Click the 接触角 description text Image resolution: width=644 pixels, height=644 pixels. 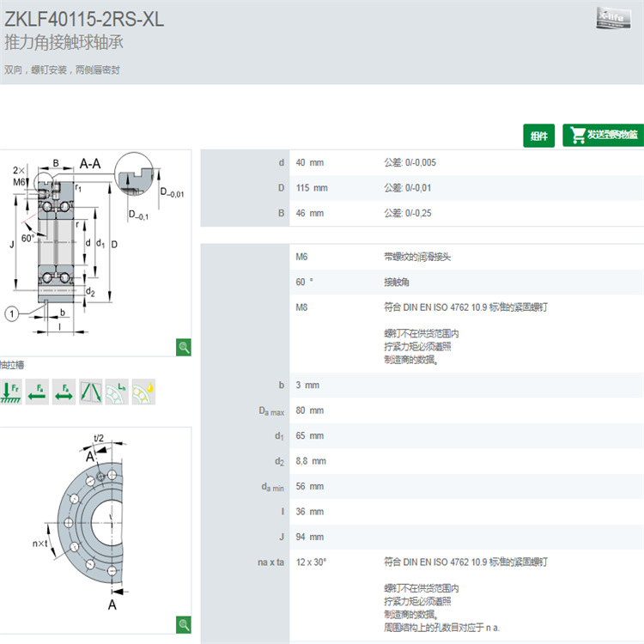pyautogui.click(x=397, y=283)
